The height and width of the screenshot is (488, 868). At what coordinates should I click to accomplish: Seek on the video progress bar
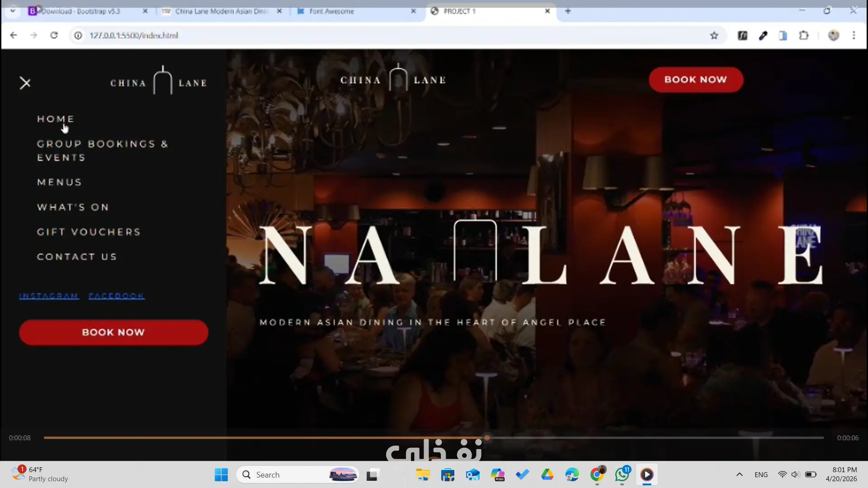[x=434, y=438]
